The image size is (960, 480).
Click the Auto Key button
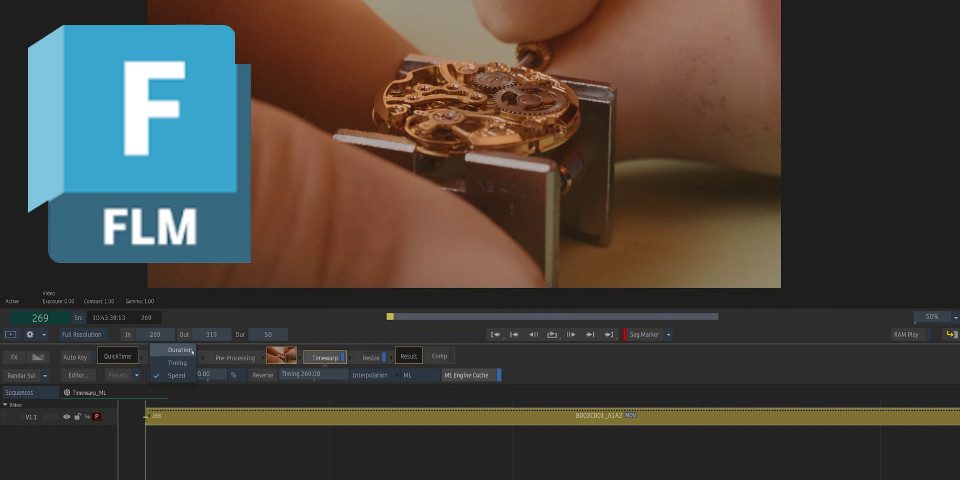(75, 356)
